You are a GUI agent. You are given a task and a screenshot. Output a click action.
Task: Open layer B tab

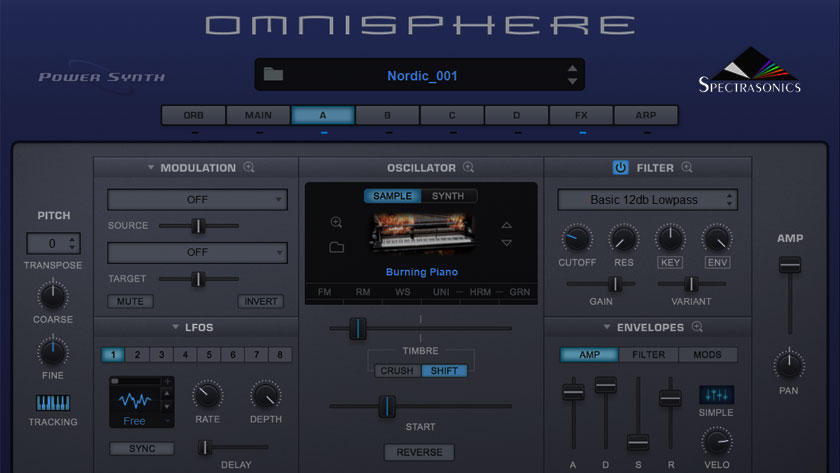tap(387, 115)
